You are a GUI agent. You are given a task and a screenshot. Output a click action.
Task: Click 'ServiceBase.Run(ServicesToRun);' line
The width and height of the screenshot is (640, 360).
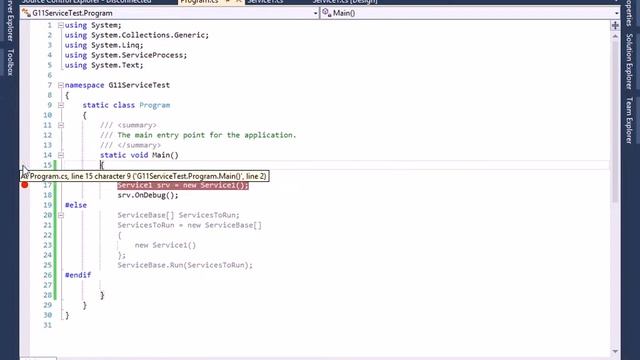click(185, 265)
